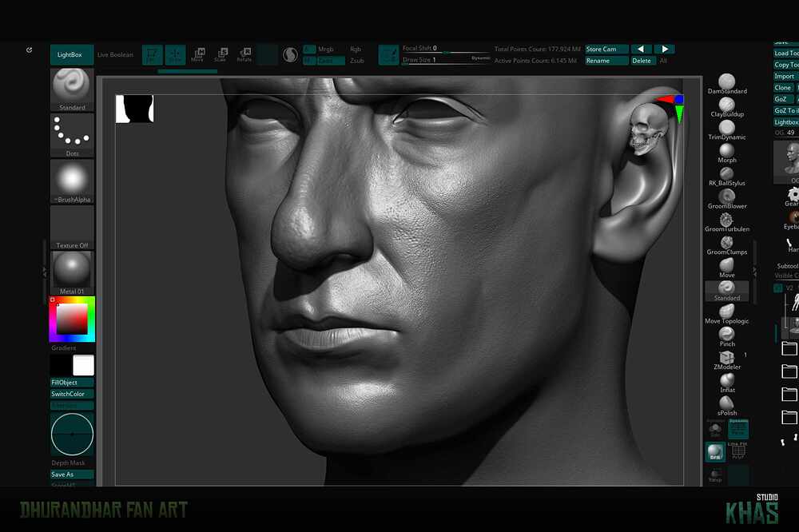The image size is (799, 532).
Task: Pick the Gear tool in Tool palette
Action: click(793, 197)
